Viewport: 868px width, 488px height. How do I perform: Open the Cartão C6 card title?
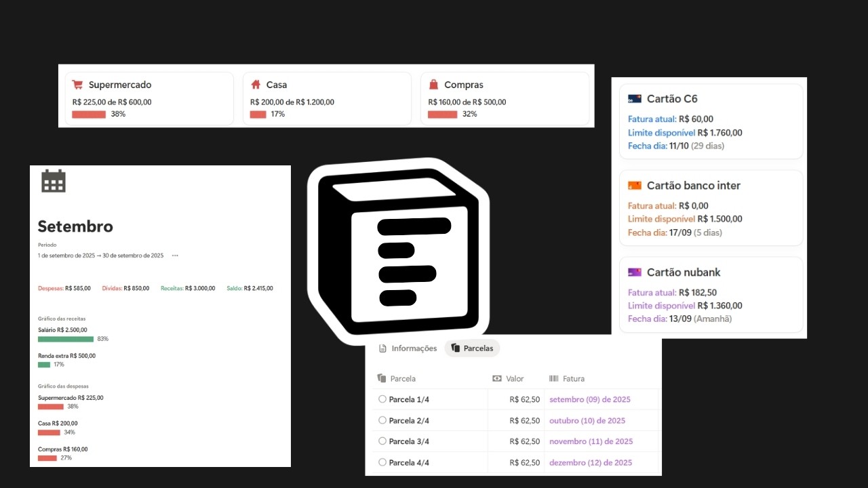(x=672, y=99)
